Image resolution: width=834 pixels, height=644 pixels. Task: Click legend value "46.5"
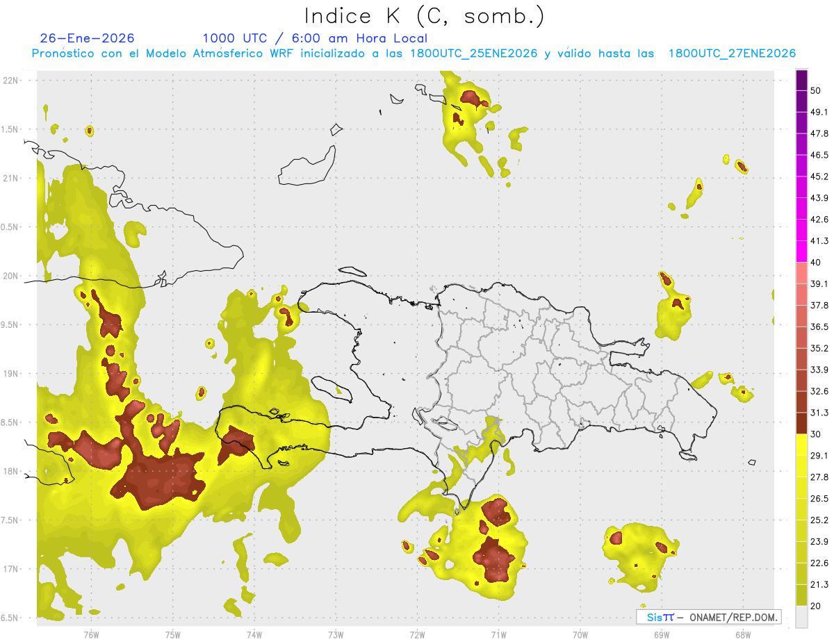[820, 155]
